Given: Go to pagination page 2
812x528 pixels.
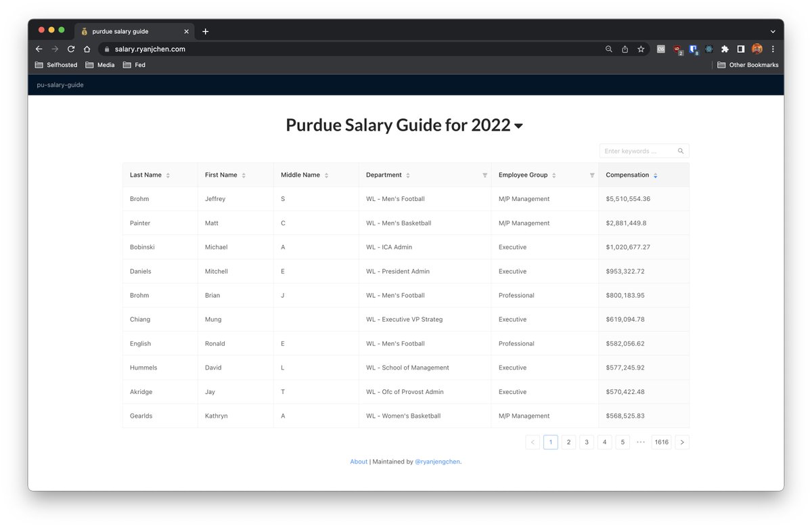Looking at the screenshot, I should tap(568, 442).
